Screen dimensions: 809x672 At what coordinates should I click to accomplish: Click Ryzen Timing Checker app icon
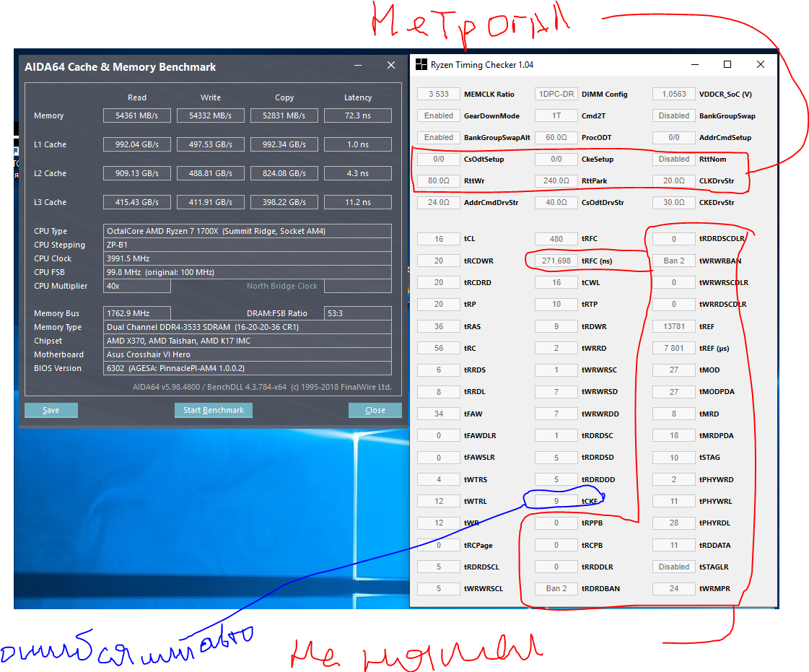(x=421, y=64)
